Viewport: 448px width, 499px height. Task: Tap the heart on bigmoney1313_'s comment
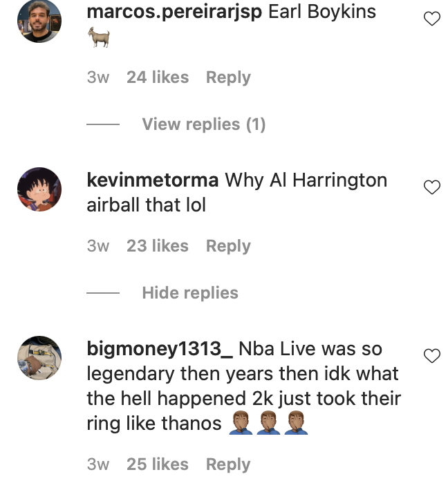[431, 355]
